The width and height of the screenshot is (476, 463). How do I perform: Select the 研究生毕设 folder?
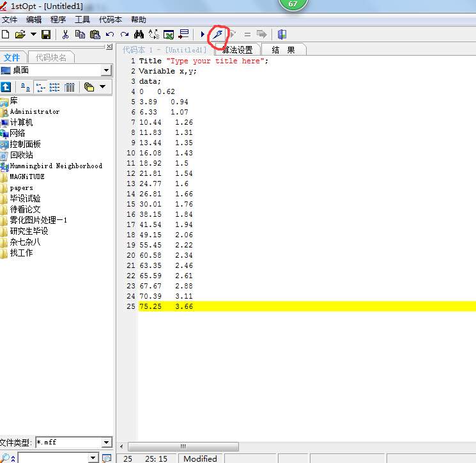pyautogui.click(x=29, y=231)
